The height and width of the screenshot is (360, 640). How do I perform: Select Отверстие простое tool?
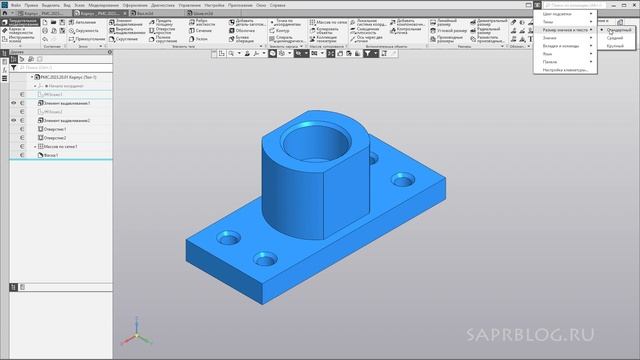(x=162, y=31)
